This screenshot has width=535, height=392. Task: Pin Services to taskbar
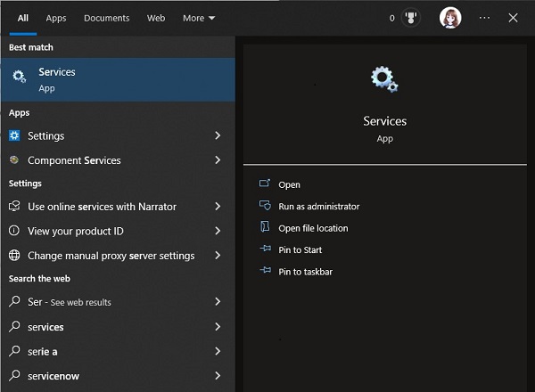pos(305,272)
